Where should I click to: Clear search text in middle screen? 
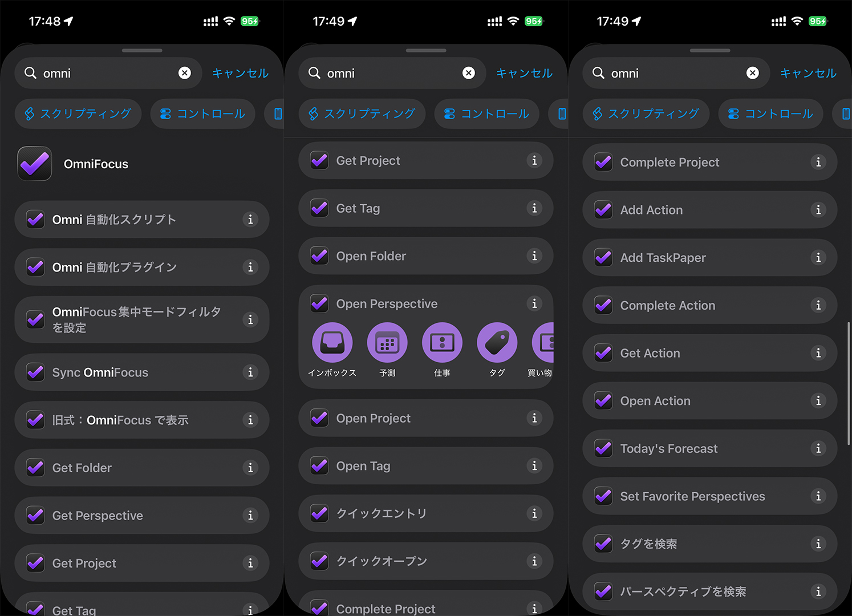tap(469, 73)
